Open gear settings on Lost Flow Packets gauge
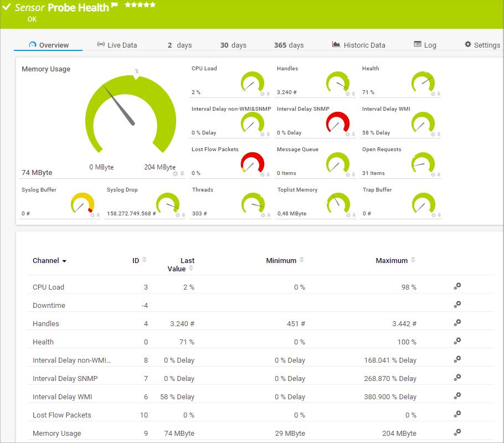This screenshot has height=443, width=504. click(x=263, y=175)
